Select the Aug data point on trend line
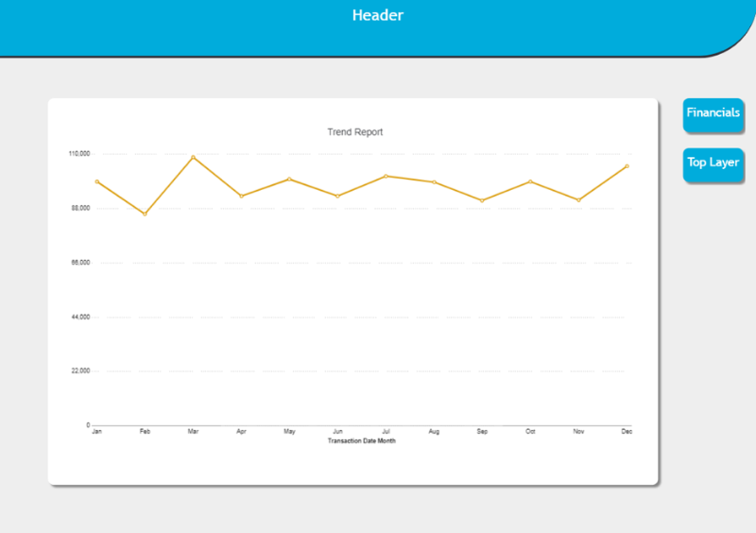Image resolution: width=756 pixels, height=533 pixels. click(x=434, y=181)
